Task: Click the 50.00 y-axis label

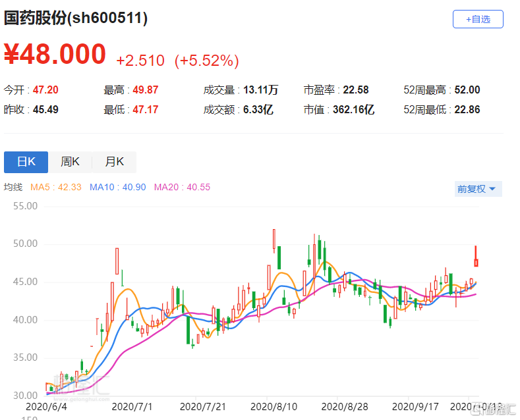Action: point(25,244)
